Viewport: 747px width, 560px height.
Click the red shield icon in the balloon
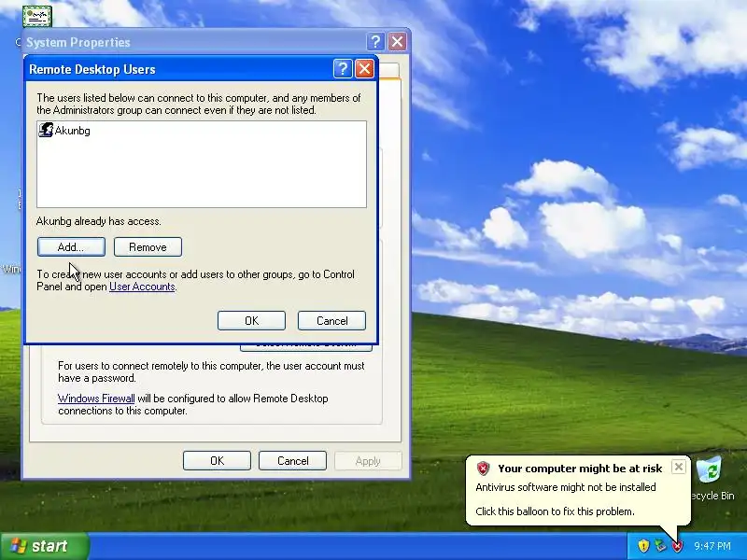point(483,469)
